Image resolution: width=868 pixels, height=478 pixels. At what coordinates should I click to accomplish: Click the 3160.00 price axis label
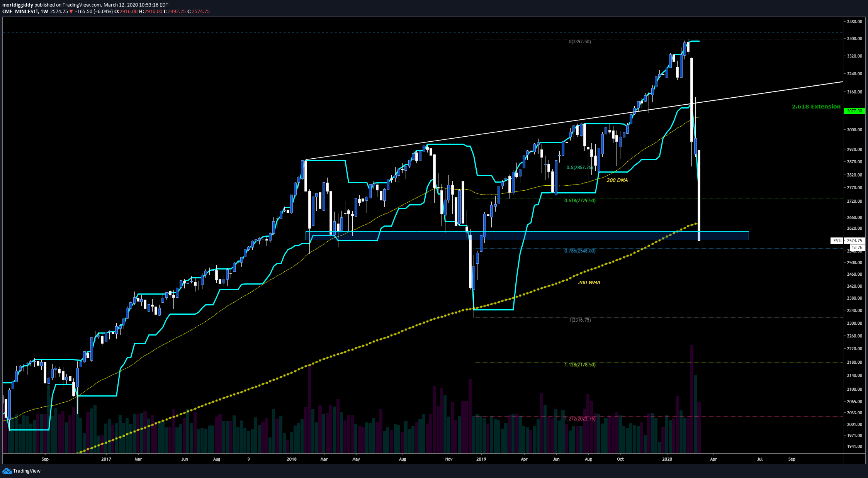(854, 92)
